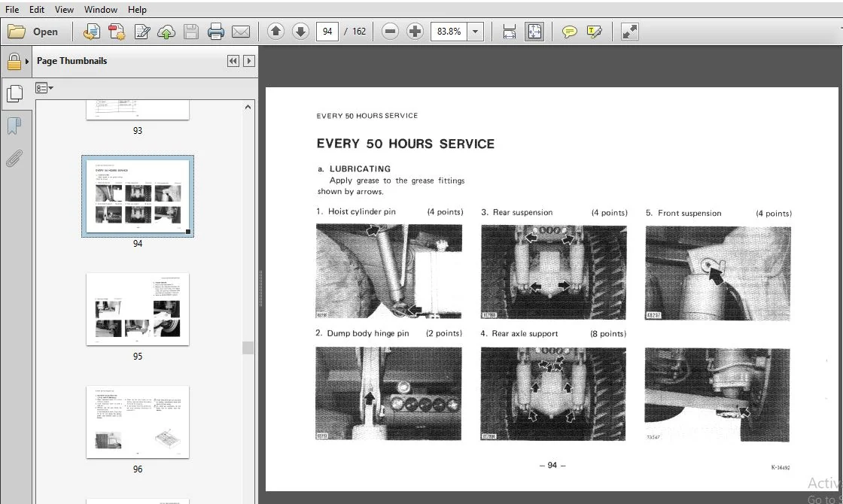Open the Attachments paperclip panel

point(14,159)
